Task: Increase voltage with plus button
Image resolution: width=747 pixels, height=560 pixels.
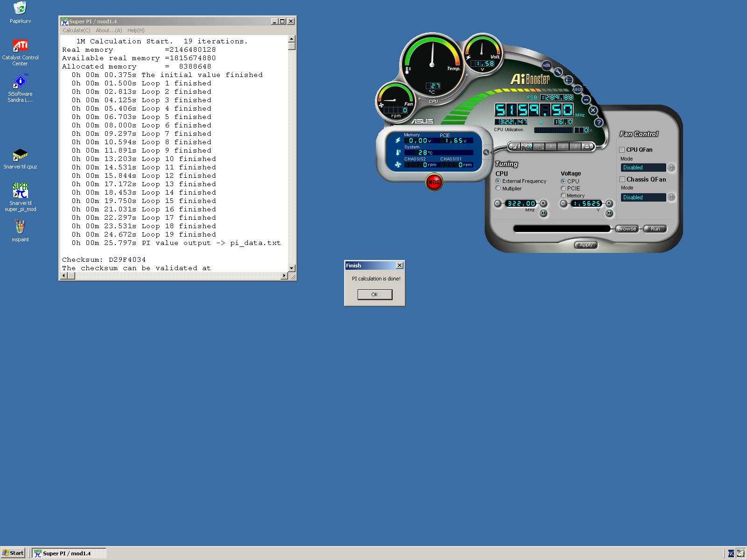Action: (x=609, y=203)
